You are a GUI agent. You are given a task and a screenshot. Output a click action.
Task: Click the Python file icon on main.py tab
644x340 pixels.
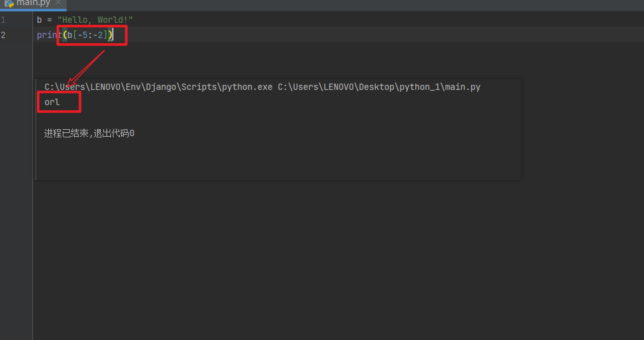[x=9, y=3]
